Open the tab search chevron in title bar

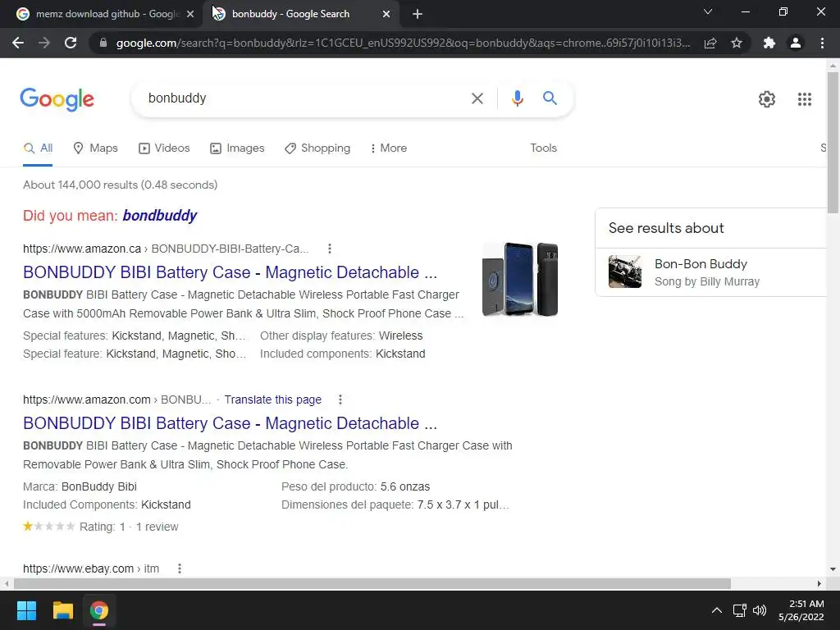point(708,11)
